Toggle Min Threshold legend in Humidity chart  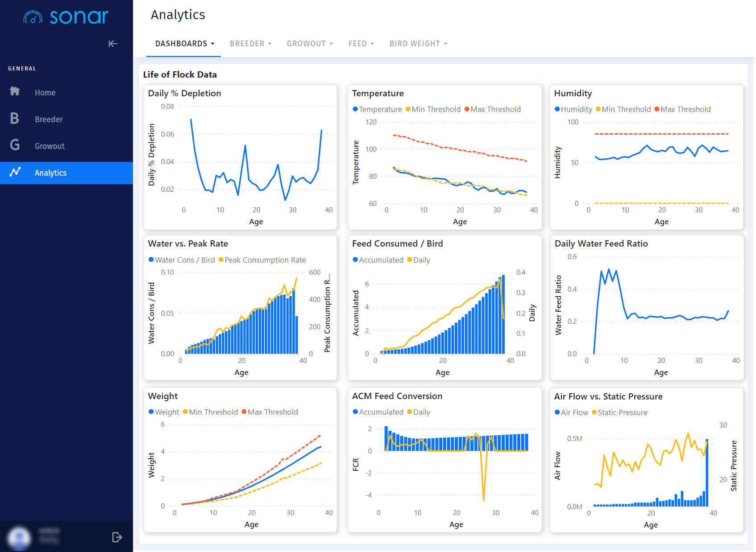click(623, 109)
